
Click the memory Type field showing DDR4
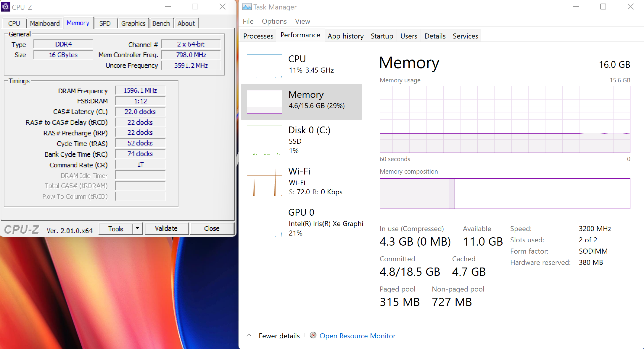tap(63, 44)
